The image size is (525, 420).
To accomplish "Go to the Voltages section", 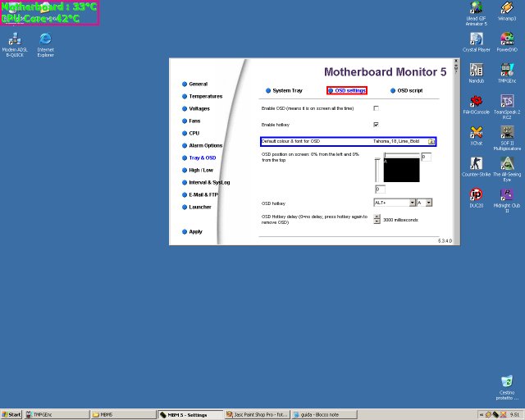I will tap(199, 108).
